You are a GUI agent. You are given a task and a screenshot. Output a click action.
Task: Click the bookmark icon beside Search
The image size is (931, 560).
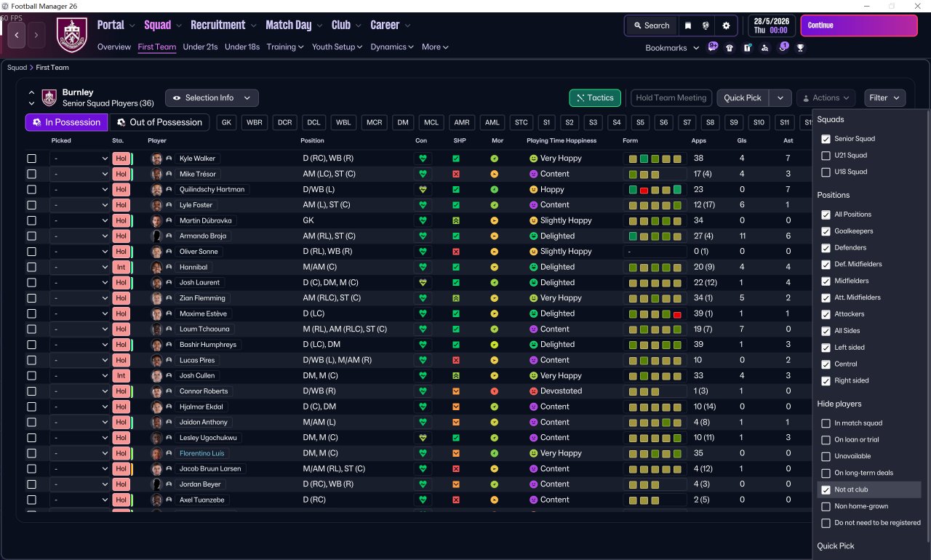(x=688, y=25)
